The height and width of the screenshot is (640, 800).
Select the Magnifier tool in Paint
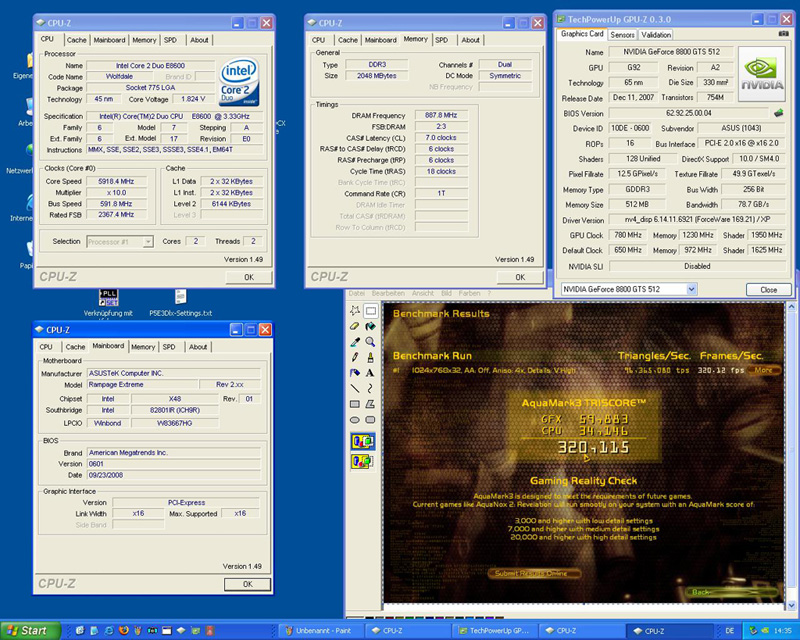370,342
